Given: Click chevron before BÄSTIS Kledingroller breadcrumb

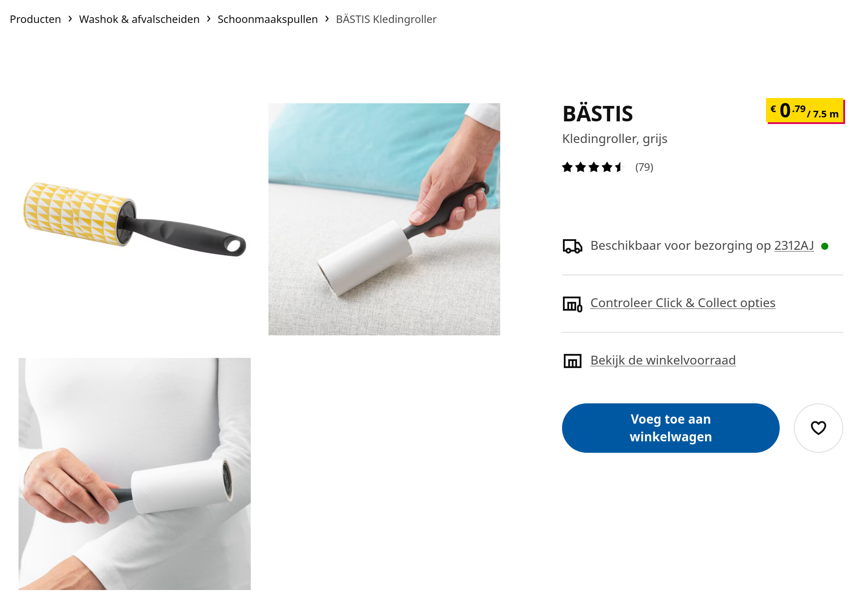Looking at the screenshot, I should pyautogui.click(x=327, y=19).
